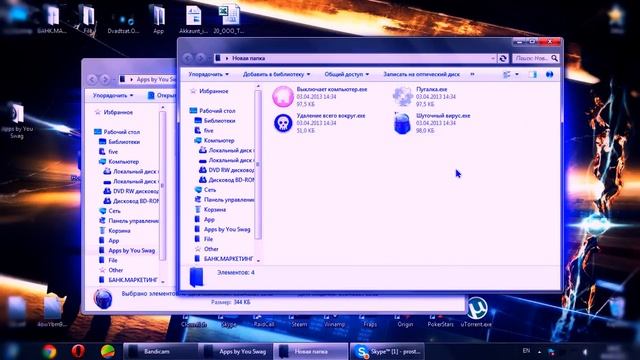Go forward in Apps by You Swag window

pyautogui.click(x=105, y=79)
